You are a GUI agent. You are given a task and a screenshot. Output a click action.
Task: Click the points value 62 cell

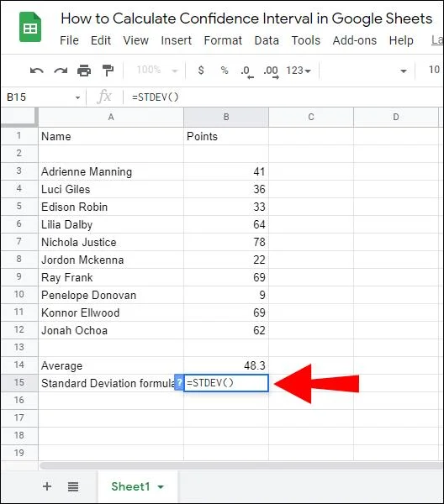(226, 330)
